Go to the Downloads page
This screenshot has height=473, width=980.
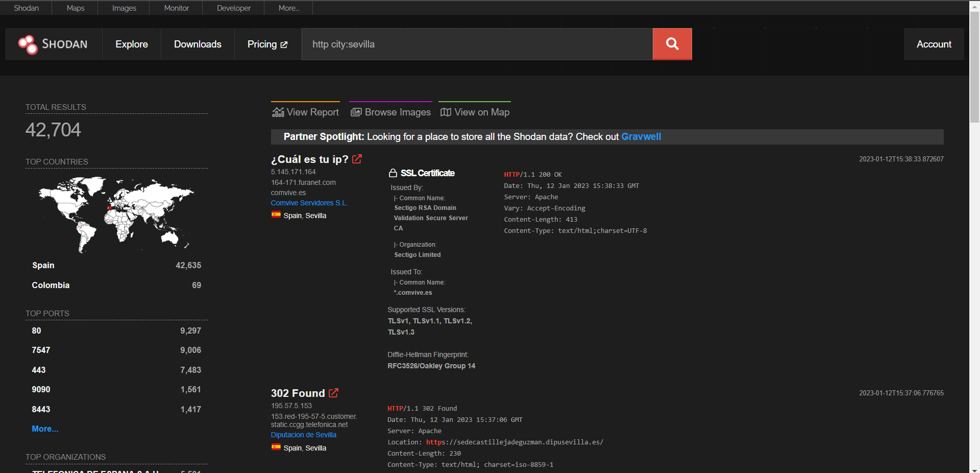(198, 44)
